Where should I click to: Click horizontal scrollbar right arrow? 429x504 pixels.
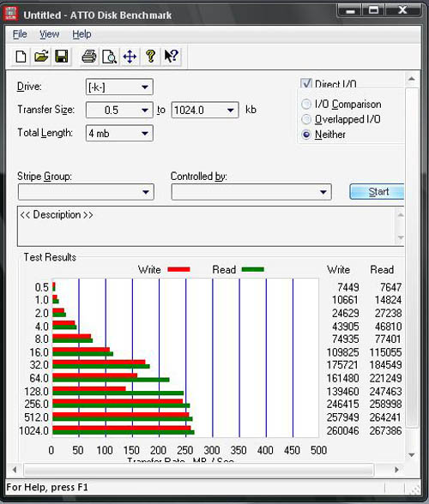coord(396,470)
